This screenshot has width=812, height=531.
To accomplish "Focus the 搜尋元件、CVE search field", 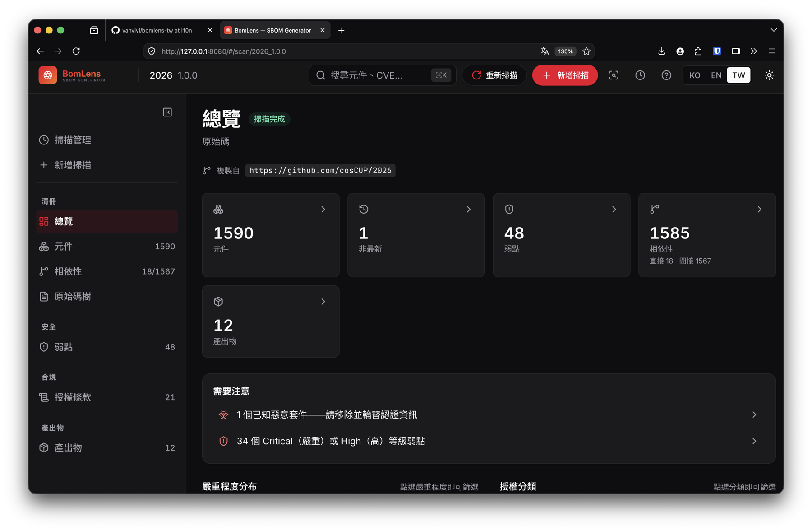I will pyautogui.click(x=383, y=75).
